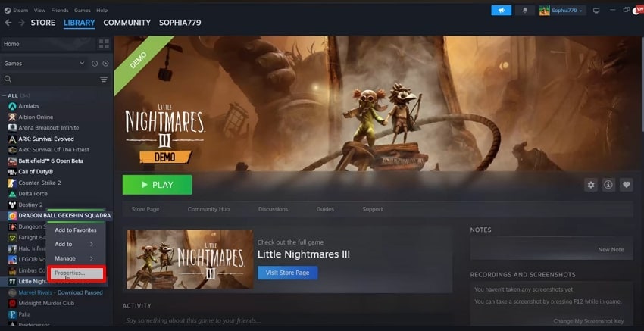
Task: Open the announcements megaphone button
Action: (x=501, y=11)
